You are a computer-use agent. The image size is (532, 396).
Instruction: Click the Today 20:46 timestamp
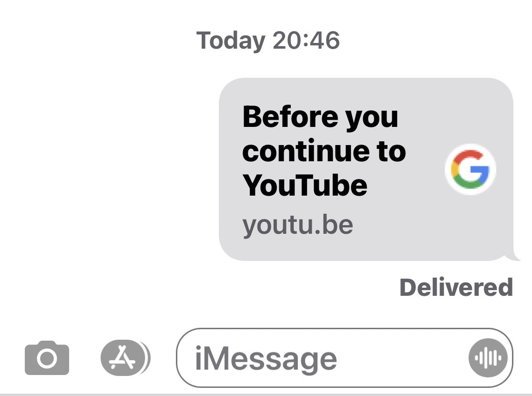click(268, 41)
